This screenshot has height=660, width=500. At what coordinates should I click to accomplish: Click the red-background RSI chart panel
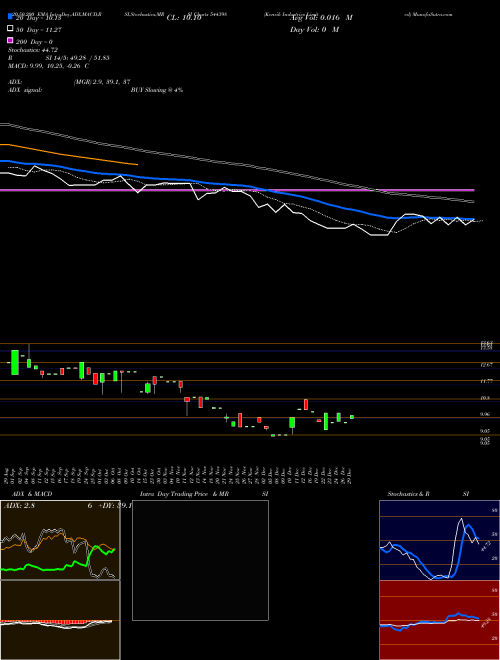tap(439, 620)
